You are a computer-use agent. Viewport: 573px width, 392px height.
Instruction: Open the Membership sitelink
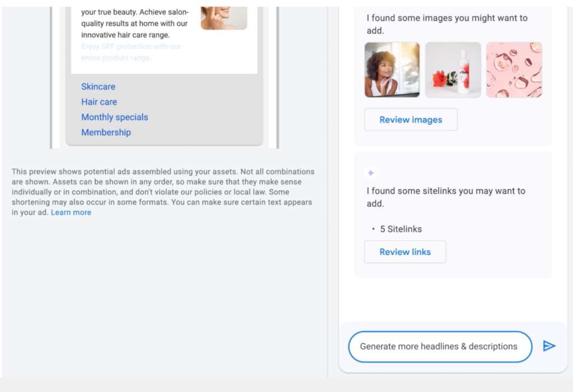point(106,133)
